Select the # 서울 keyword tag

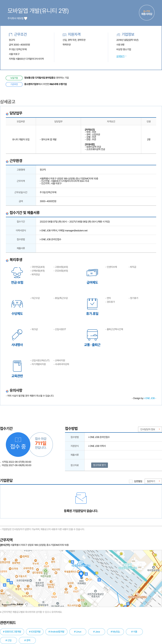[134, 632]
